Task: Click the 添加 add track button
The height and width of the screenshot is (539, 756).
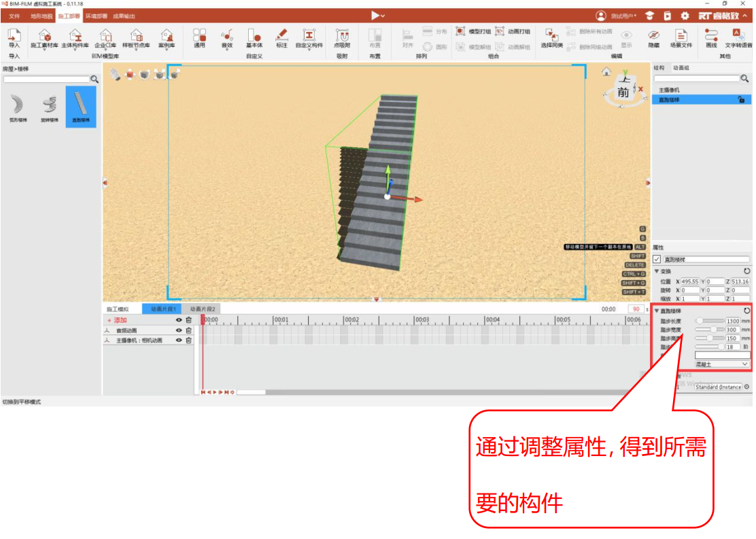Action: coord(117,321)
